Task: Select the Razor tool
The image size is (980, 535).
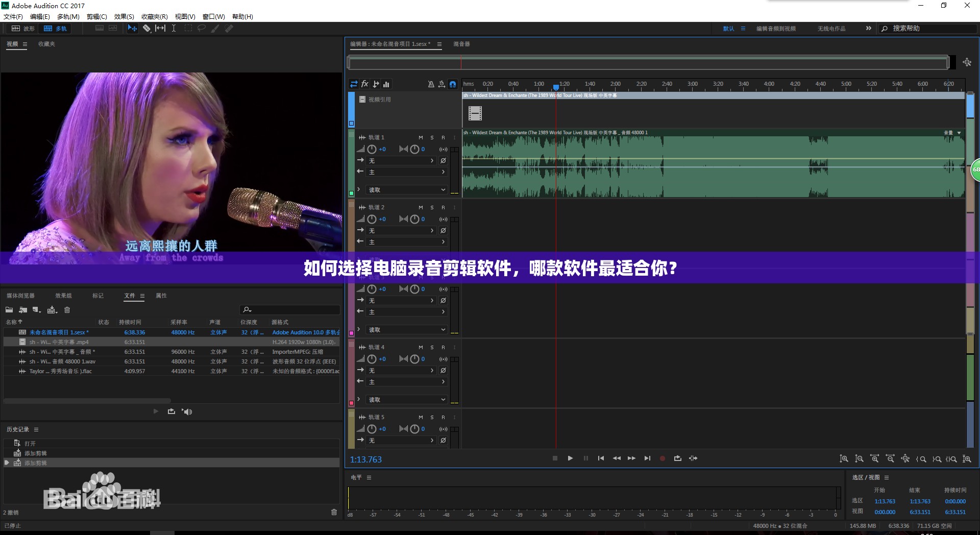Action: 146,29
